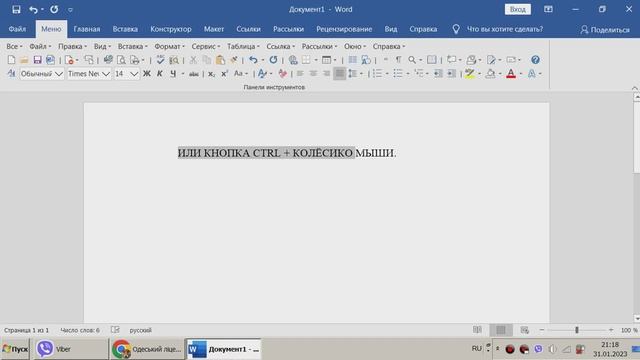This screenshot has width=640, height=360.
Task: Click the Format painter brush icon
Action: pos(234,60)
